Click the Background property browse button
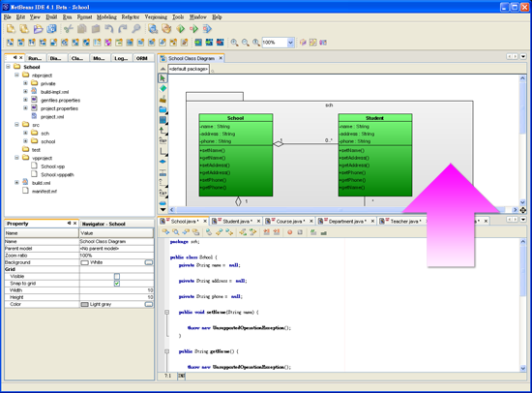The image size is (532, 393). tap(149, 262)
